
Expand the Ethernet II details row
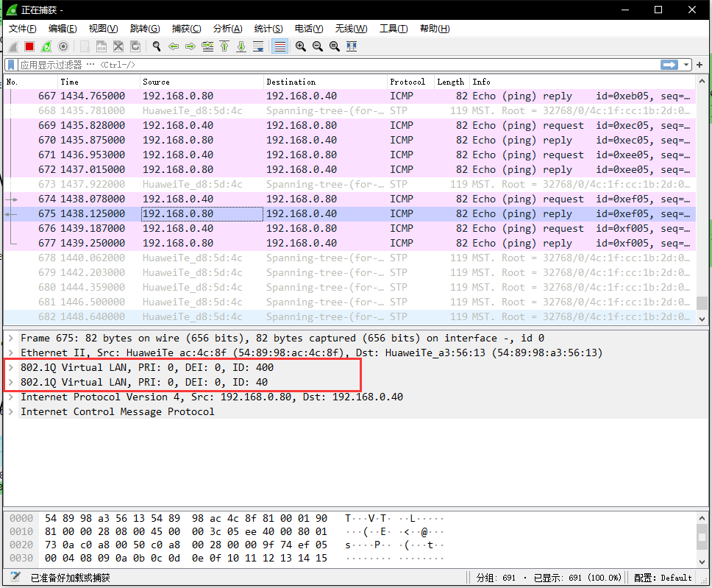pyautogui.click(x=10, y=353)
